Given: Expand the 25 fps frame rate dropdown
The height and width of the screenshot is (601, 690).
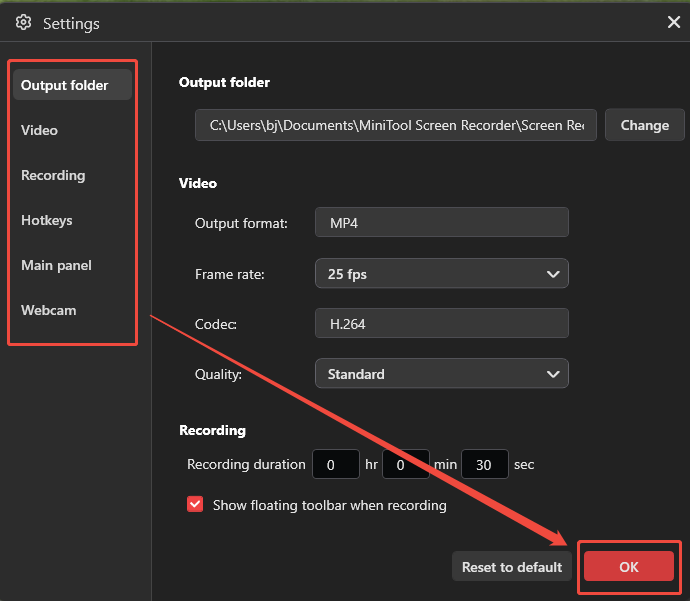Looking at the screenshot, I should click(442, 274).
